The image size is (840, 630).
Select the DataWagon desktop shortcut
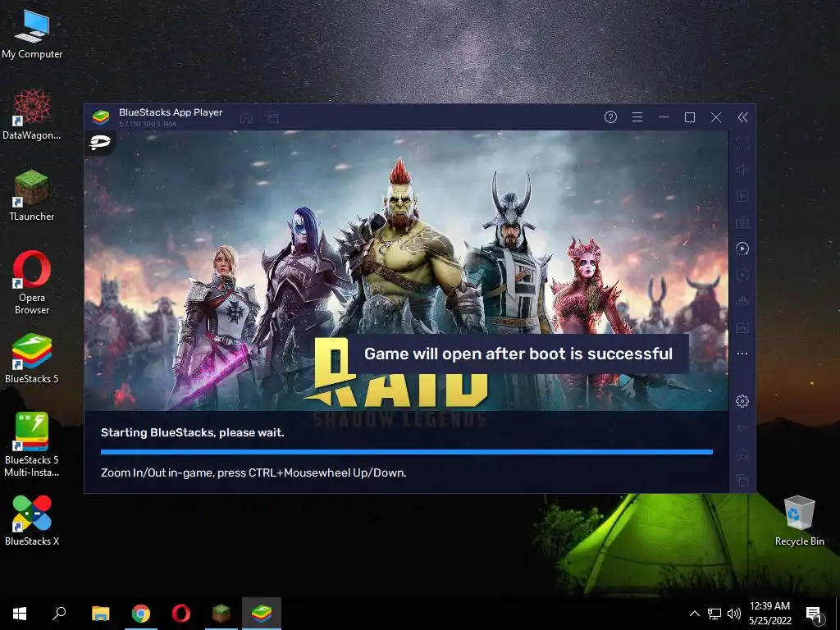pyautogui.click(x=32, y=115)
